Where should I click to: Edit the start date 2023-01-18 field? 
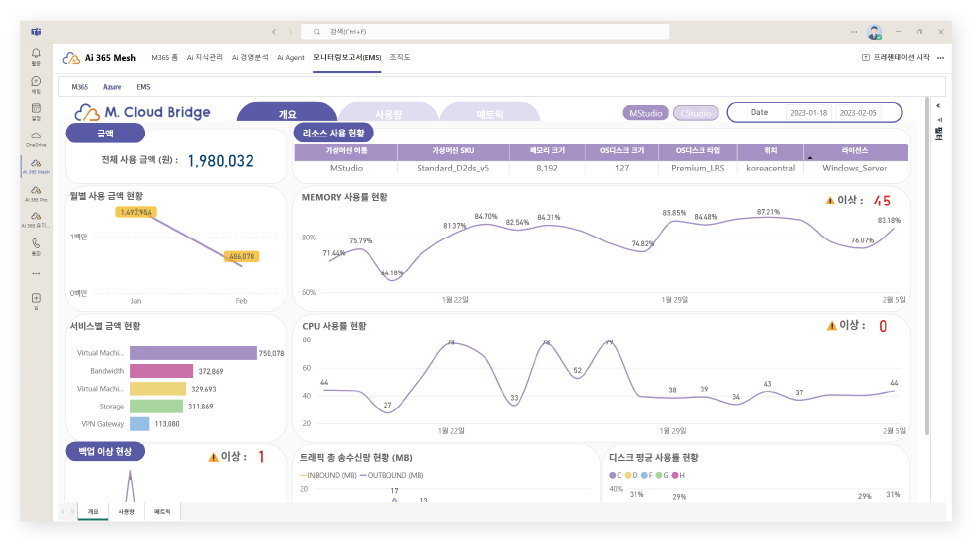(x=808, y=113)
